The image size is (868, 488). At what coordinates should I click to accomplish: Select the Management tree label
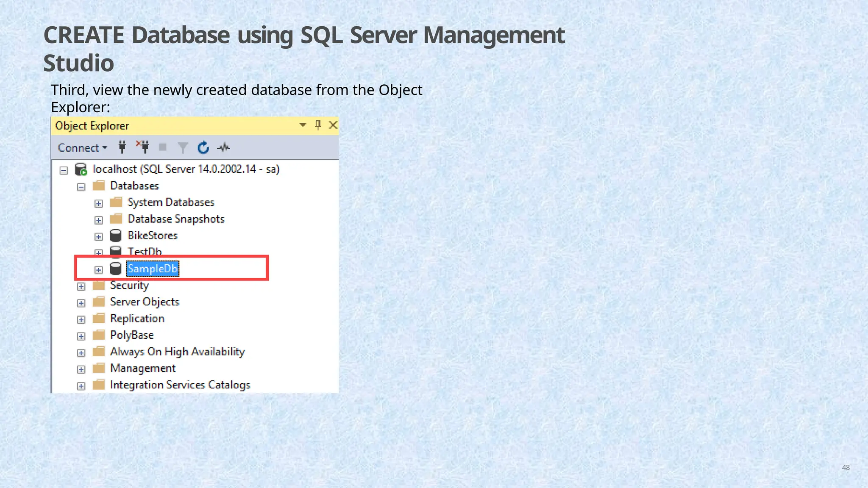coord(142,369)
